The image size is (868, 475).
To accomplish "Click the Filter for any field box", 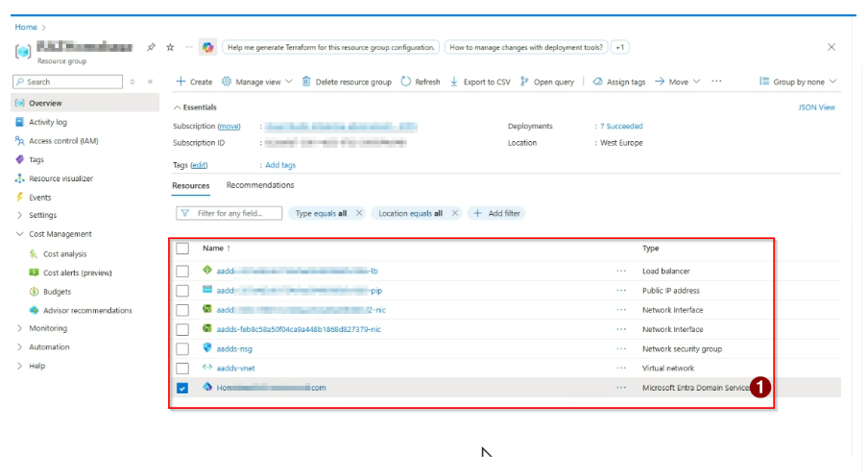I will (229, 213).
